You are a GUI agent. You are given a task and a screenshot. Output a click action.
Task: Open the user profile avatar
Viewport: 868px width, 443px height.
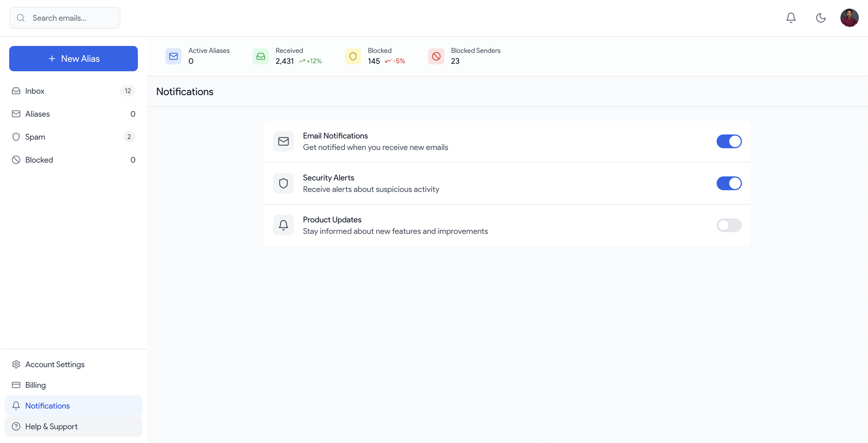pos(849,18)
